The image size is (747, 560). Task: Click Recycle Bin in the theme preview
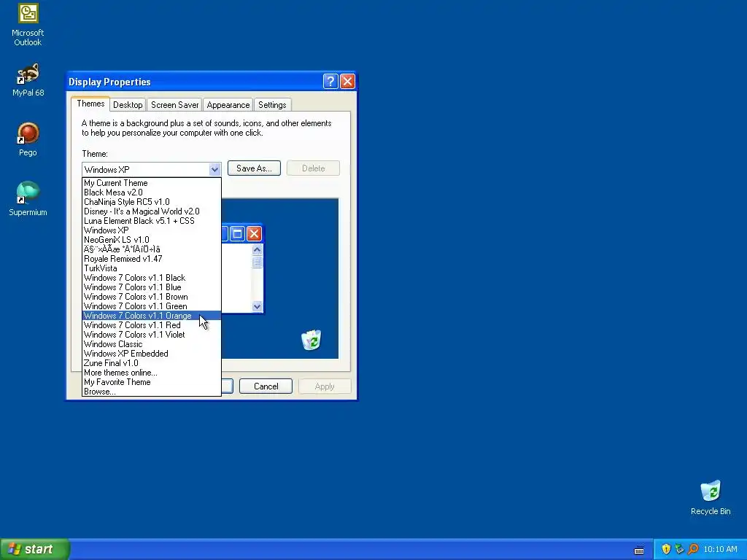[x=311, y=340]
